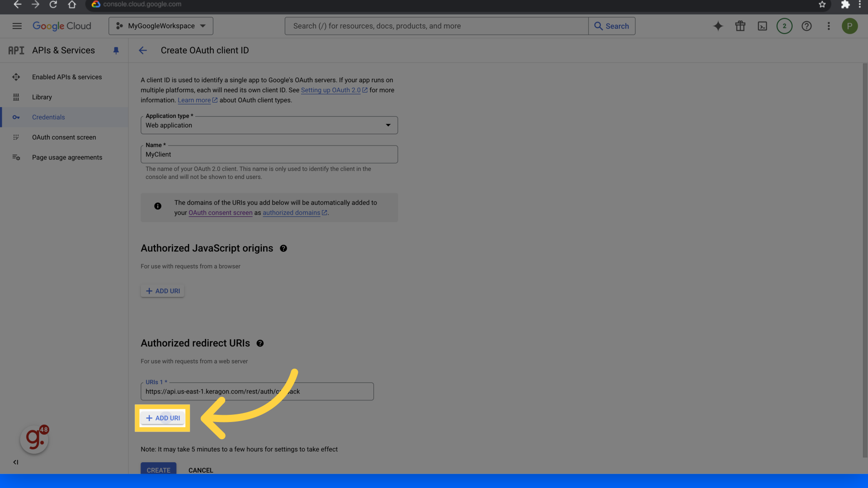Click the Credentials key icon

tap(16, 117)
